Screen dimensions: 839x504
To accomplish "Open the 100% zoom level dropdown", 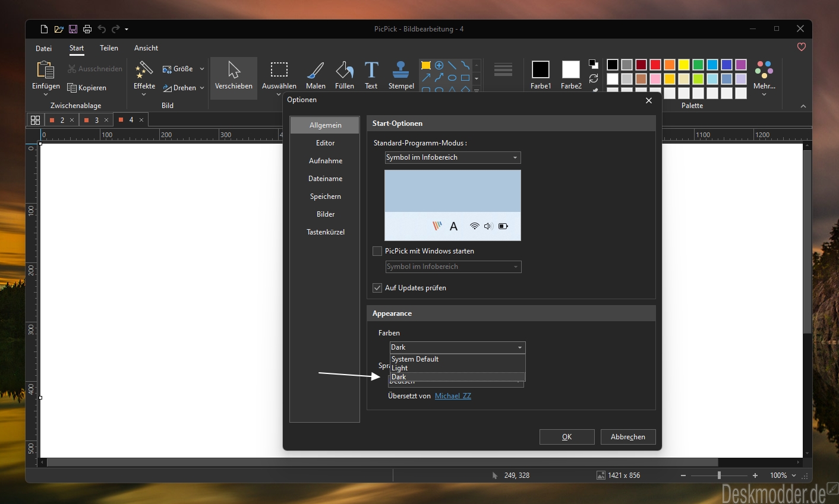I will pyautogui.click(x=794, y=476).
